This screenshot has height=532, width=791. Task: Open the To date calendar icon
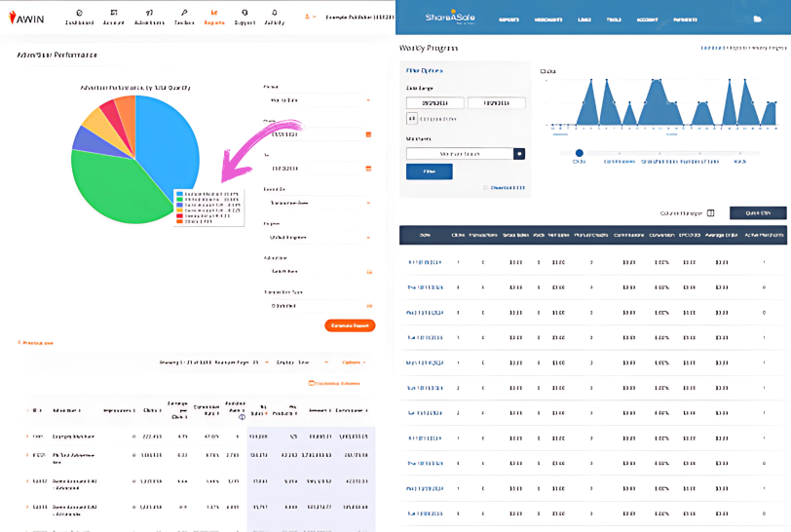tap(368, 169)
